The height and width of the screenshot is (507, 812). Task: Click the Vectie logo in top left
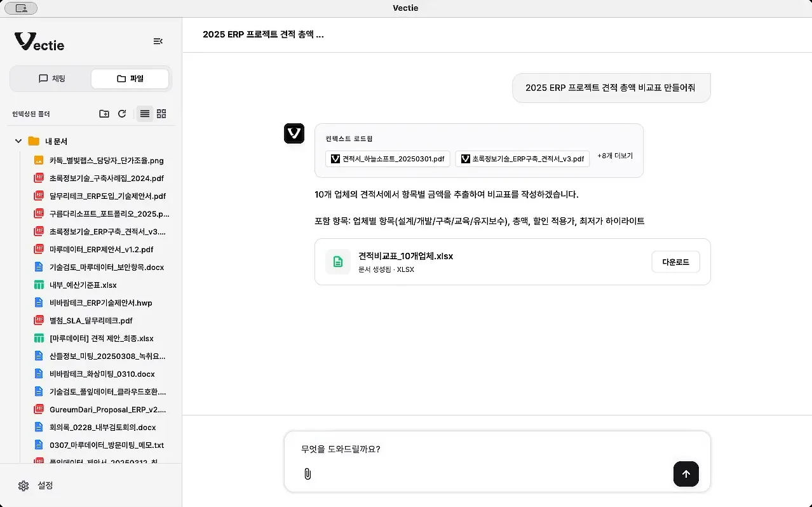(39, 43)
